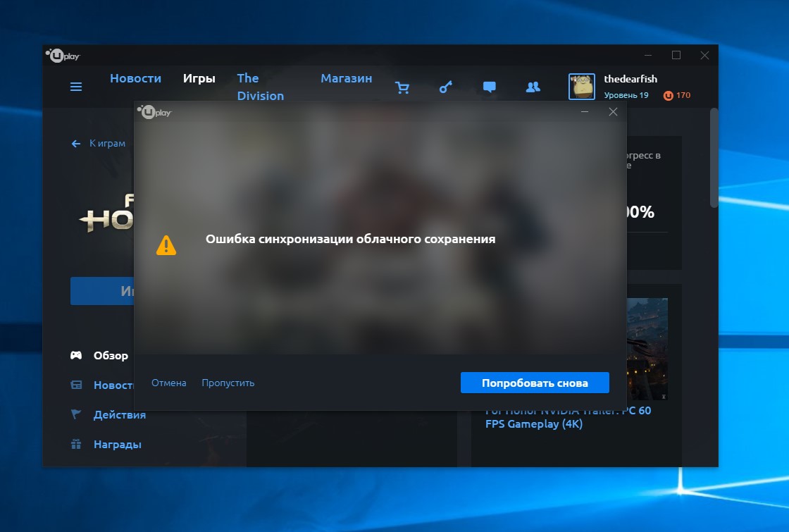Maximize the main Uplay window
The height and width of the screenshot is (532, 789).
pyautogui.click(x=676, y=56)
